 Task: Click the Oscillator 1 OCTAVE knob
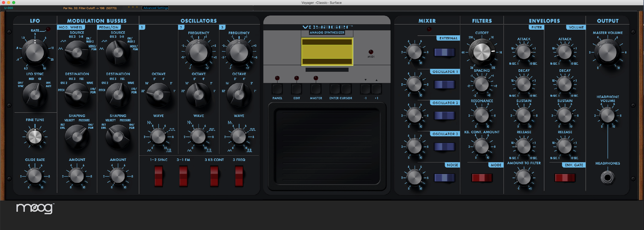point(159,95)
